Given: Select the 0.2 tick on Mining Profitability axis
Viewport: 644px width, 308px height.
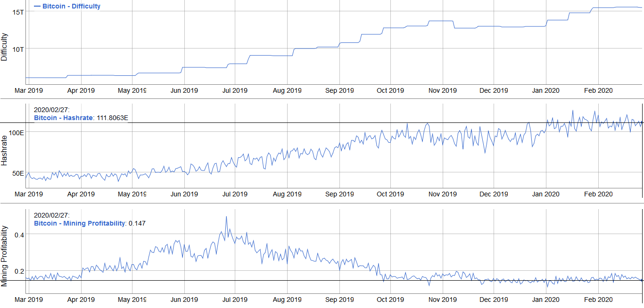Looking at the screenshot, I should [x=19, y=271].
